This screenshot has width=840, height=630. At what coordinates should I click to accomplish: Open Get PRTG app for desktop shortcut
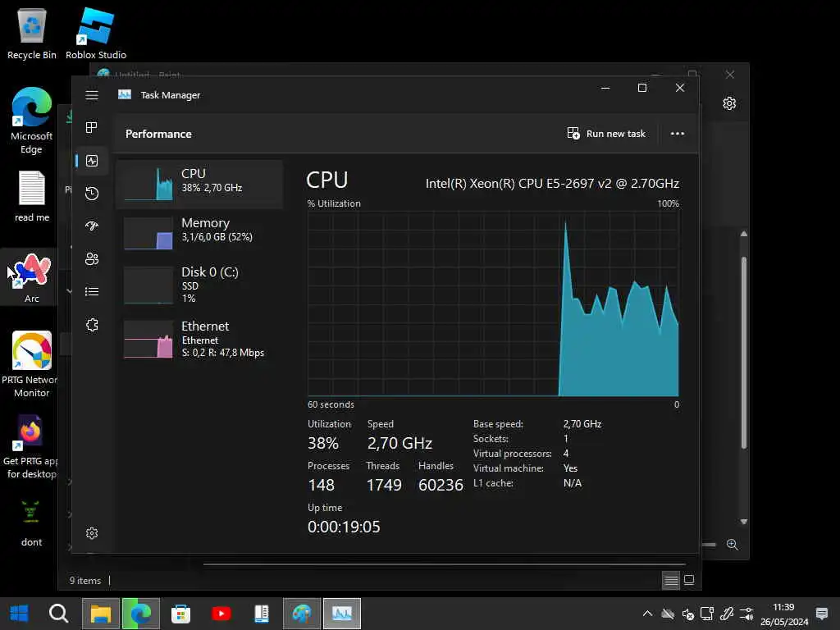click(x=32, y=447)
